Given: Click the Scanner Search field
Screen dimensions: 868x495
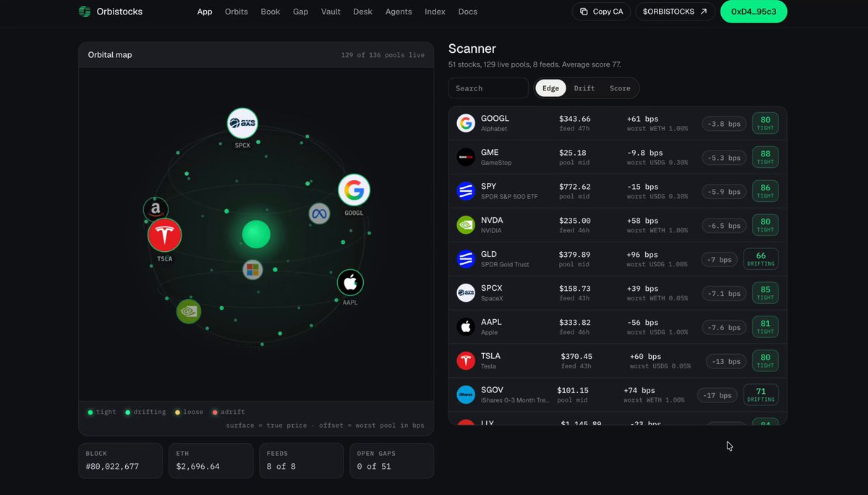Looking at the screenshot, I should [x=489, y=88].
